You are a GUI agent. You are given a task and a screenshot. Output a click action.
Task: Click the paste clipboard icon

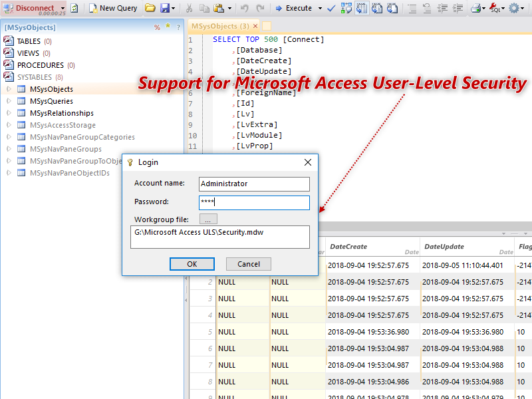219,8
